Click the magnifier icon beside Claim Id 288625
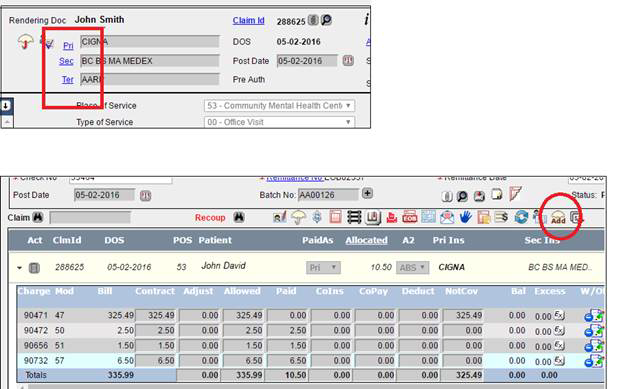This screenshot has width=623, height=389. [x=327, y=20]
